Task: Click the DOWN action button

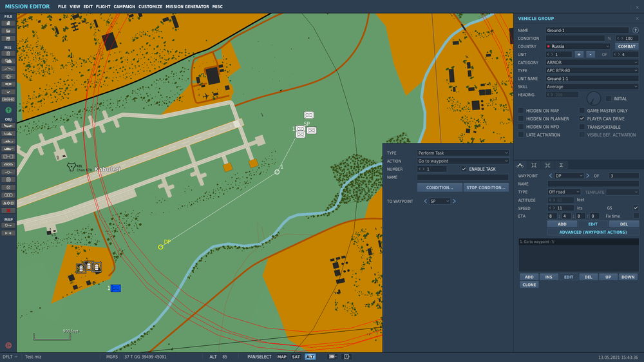Action: coord(628,277)
